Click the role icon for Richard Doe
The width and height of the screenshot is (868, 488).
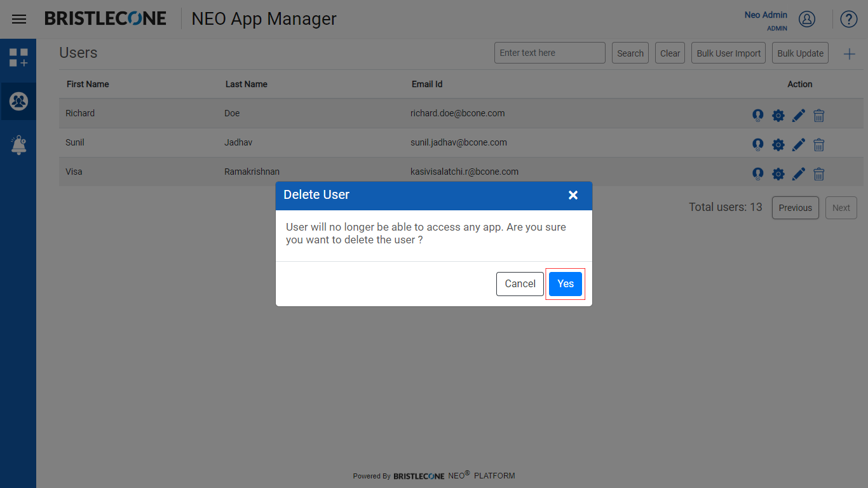tap(757, 116)
